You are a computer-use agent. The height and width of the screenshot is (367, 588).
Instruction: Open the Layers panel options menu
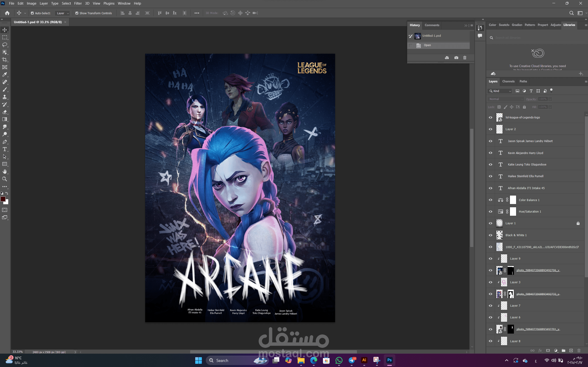pos(586,81)
